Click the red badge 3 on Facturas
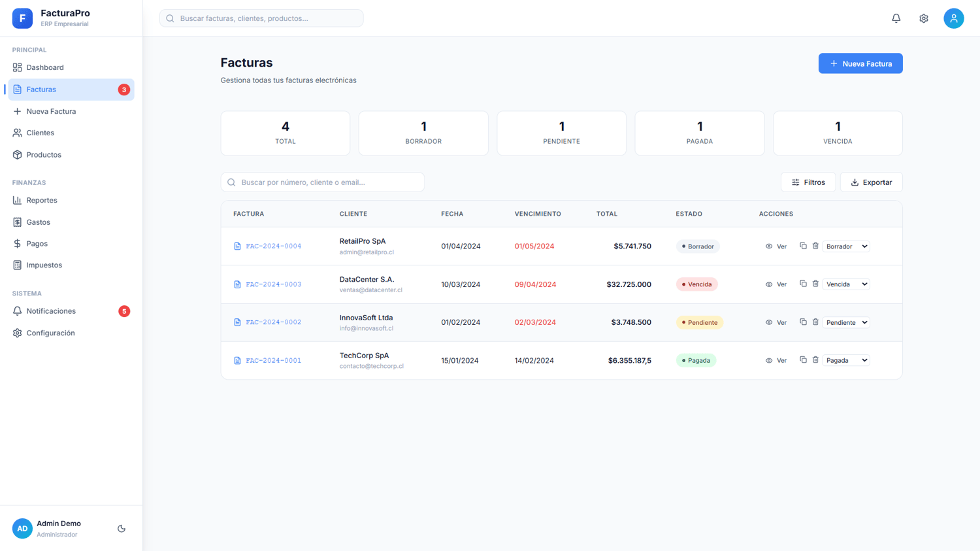This screenshot has height=551, width=980. [123, 90]
